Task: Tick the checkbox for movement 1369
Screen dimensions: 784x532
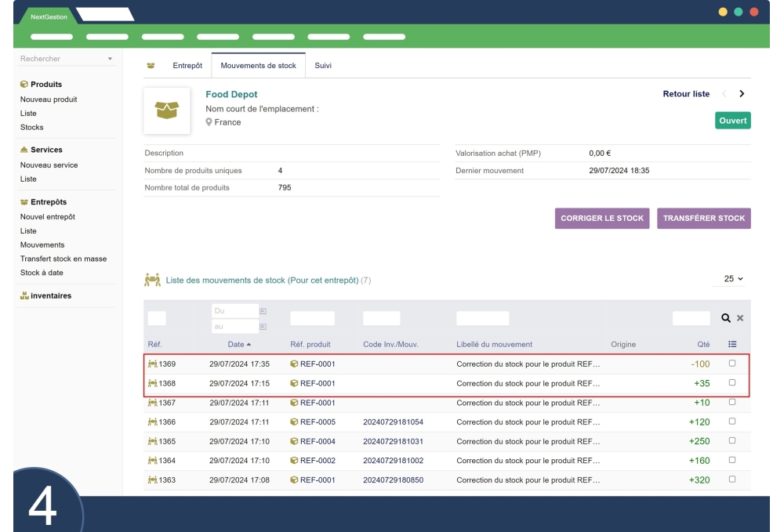Action: point(732,364)
